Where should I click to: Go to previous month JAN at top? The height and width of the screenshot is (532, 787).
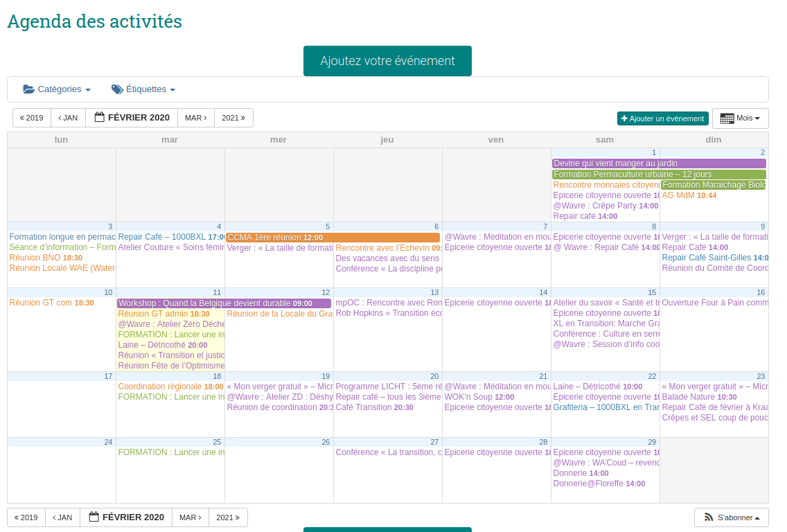(68, 118)
